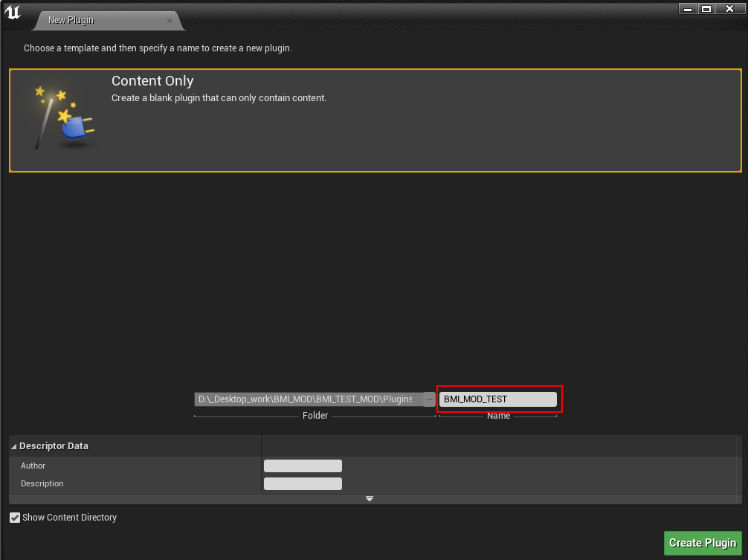748x560 pixels.
Task: Collapse the Descriptor Data section
Action: [x=14, y=446]
